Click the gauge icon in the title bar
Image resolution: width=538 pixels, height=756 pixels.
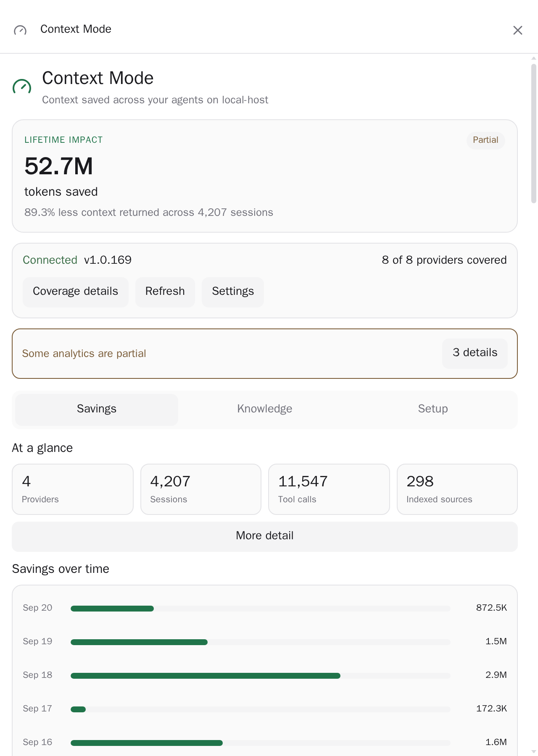click(x=20, y=30)
